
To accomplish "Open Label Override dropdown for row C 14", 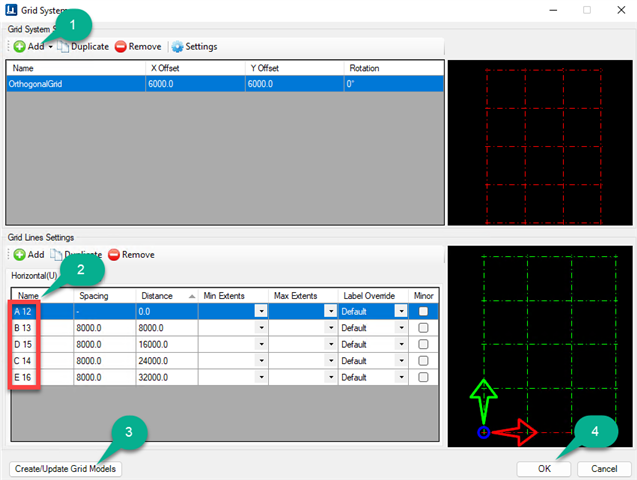I will tap(401, 361).
